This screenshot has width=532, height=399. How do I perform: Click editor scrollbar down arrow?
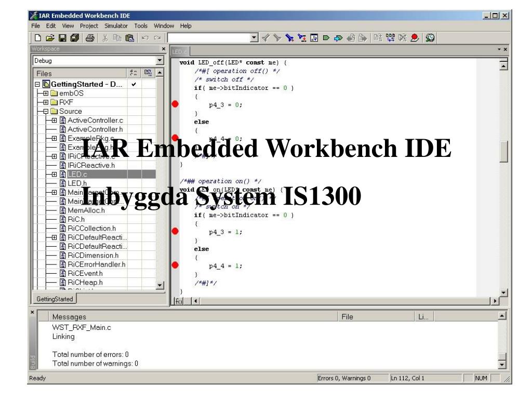pyautogui.click(x=504, y=292)
